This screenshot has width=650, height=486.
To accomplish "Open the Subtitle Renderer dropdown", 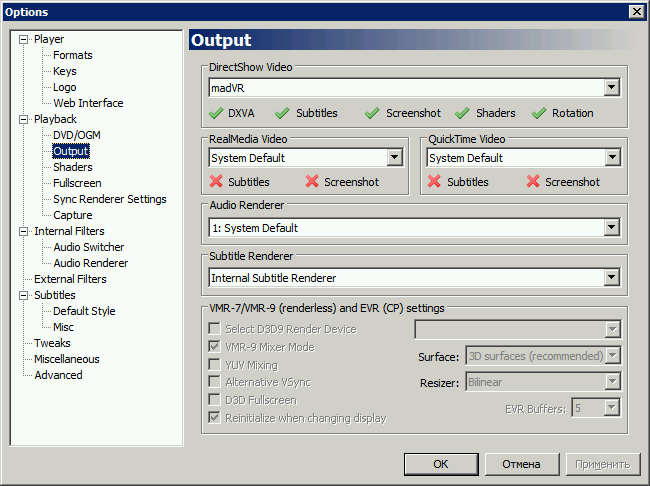I will click(611, 277).
